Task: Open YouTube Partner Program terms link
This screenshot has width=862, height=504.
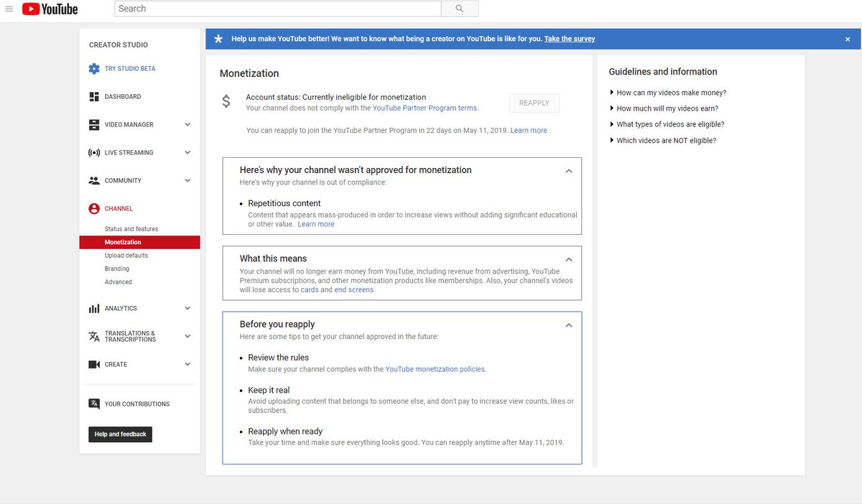Action: point(425,108)
